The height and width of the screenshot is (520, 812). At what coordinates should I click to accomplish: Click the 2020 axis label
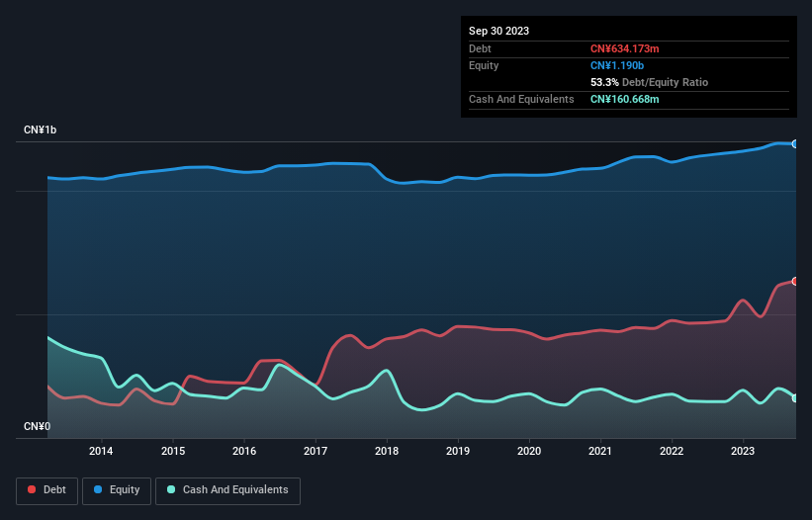click(x=529, y=451)
